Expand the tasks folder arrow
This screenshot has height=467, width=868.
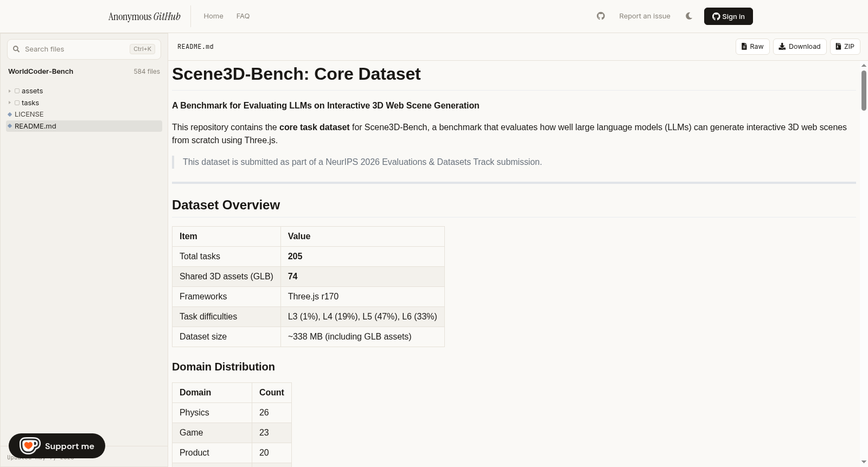tap(10, 103)
